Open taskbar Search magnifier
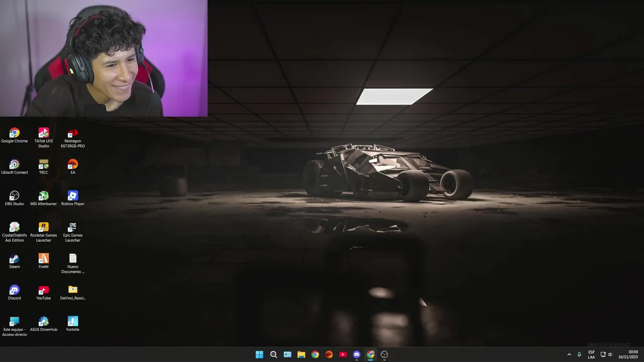Image resolution: width=644 pixels, height=362 pixels. pos(273,354)
